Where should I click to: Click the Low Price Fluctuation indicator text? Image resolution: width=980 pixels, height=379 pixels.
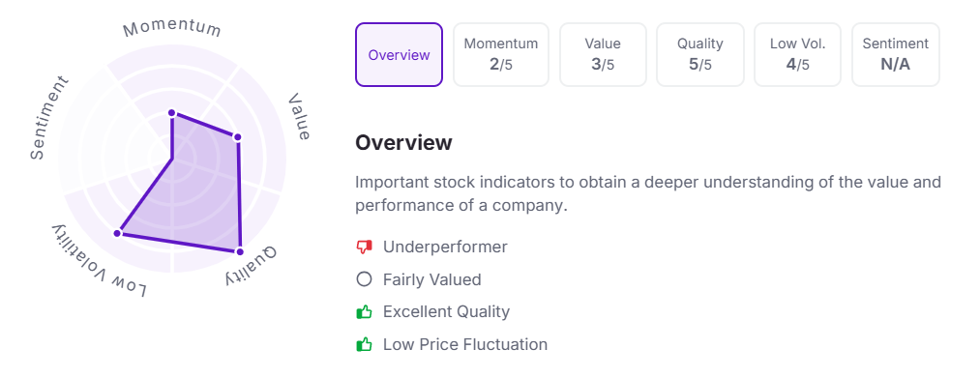coord(465,344)
